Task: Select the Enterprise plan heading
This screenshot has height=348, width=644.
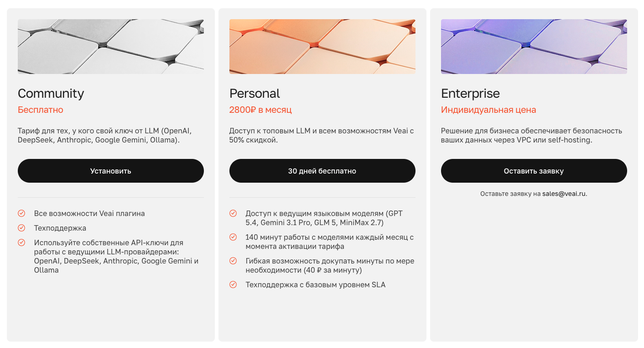Action: (x=470, y=94)
